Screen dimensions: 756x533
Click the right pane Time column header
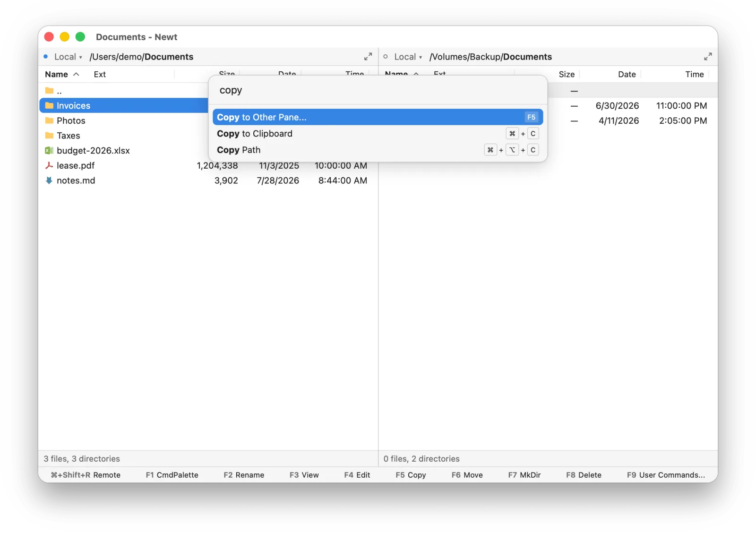point(694,74)
